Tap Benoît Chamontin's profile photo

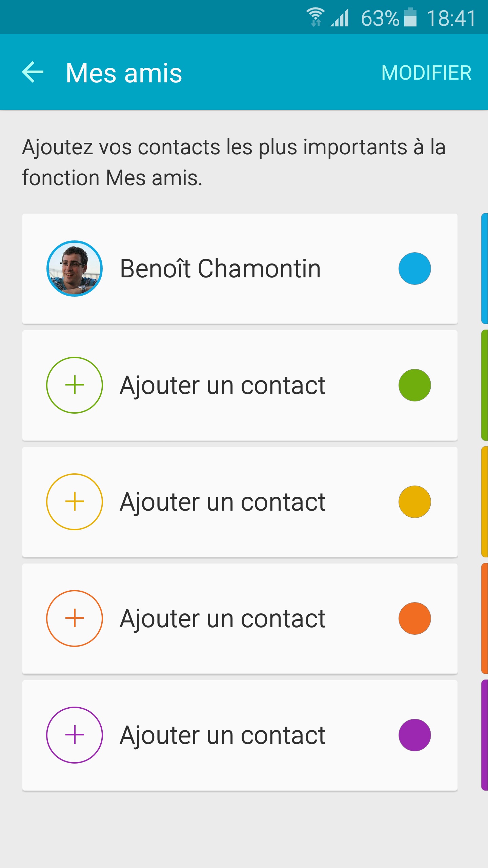click(75, 269)
